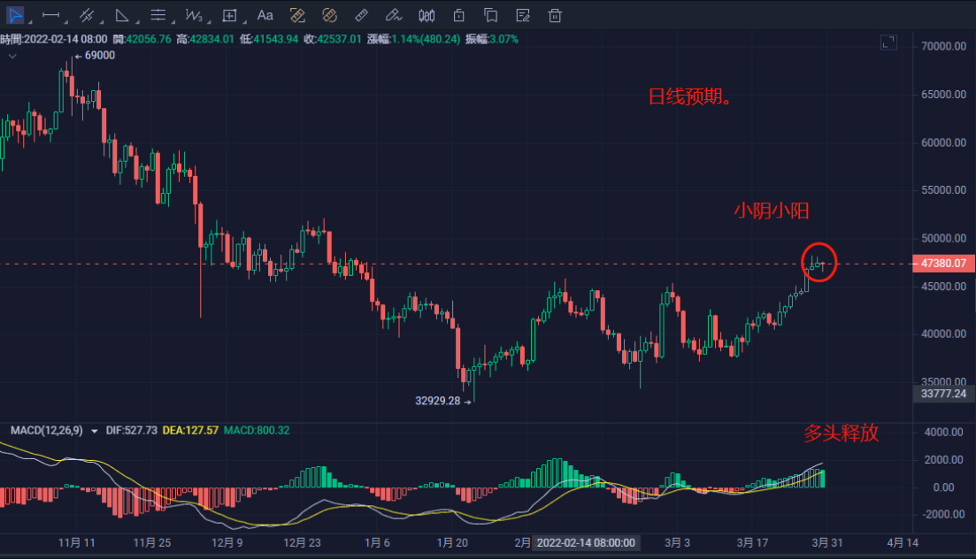Select the cursor pointer tool
The width and height of the screenshot is (976, 560).
[15, 15]
